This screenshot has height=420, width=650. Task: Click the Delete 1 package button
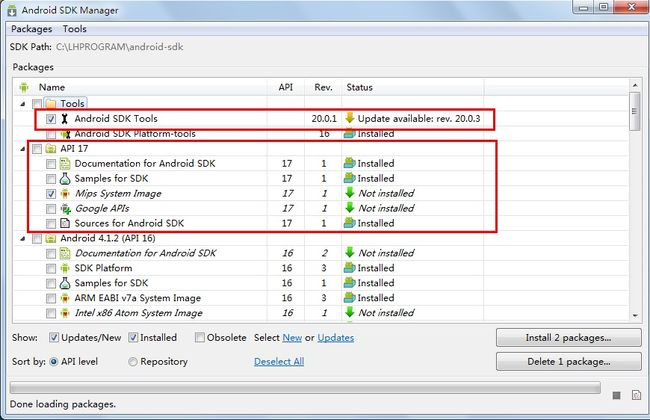[568, 362]
